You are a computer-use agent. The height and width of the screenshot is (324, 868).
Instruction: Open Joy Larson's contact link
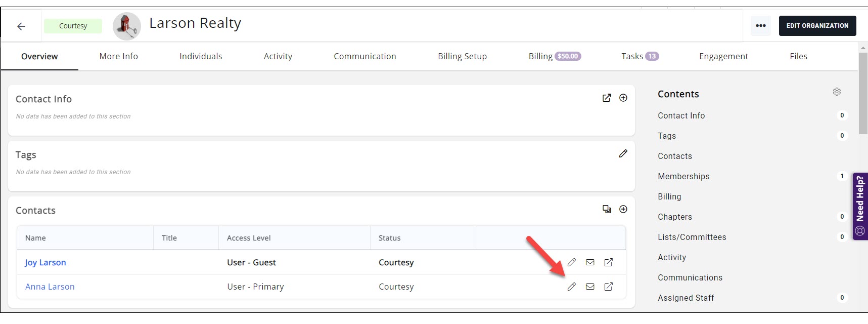45,262
